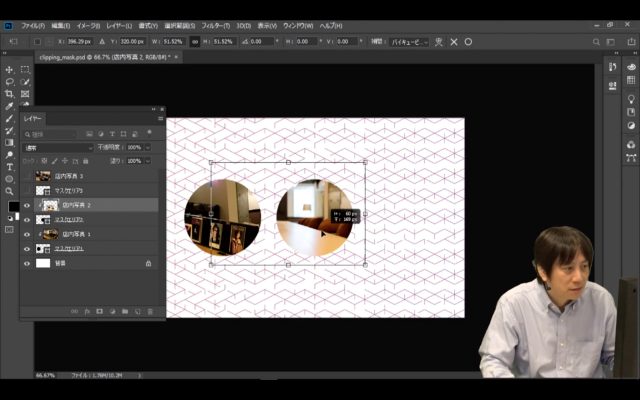640x400 pixels.
Task: Cancel the transform with the X icon
Action: point(454,42)
